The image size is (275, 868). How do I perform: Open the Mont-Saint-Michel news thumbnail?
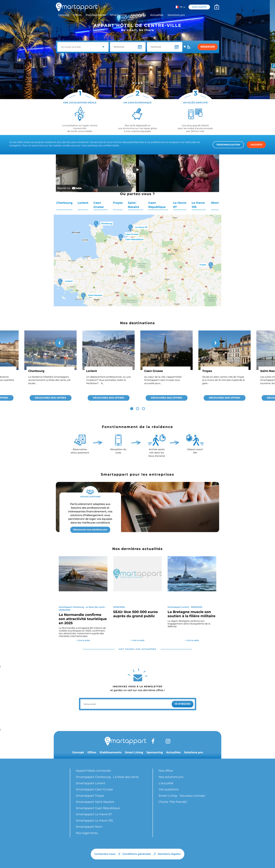coord(83,574)
